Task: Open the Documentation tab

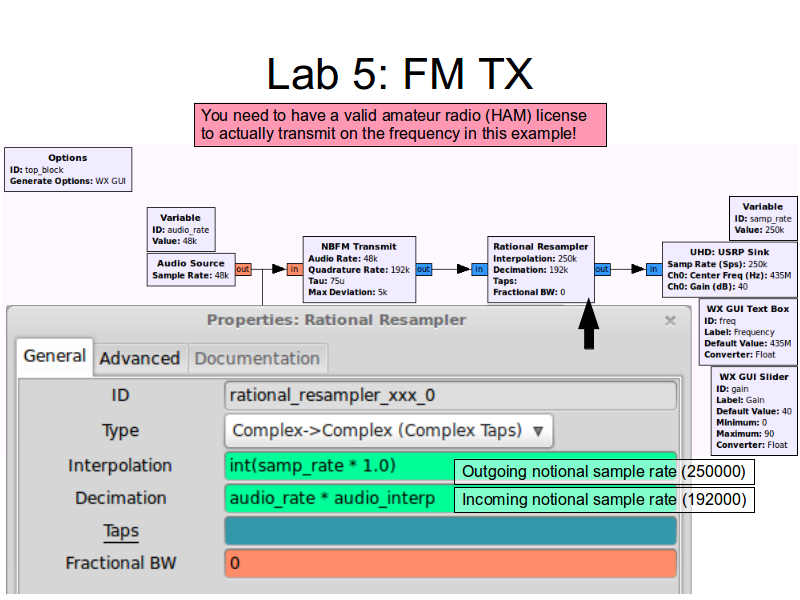Action: pyautogui.click(x=257, y=358)
